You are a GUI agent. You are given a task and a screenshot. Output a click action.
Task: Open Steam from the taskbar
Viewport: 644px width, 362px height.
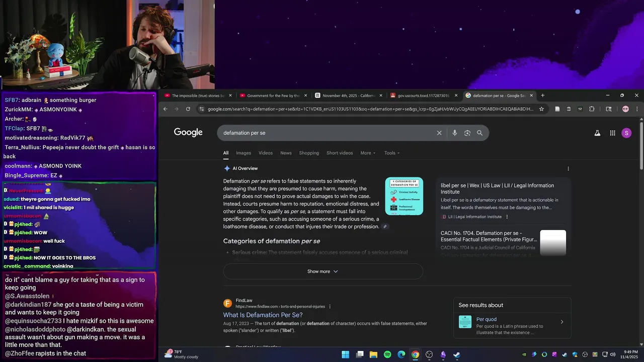click(457, 354)
